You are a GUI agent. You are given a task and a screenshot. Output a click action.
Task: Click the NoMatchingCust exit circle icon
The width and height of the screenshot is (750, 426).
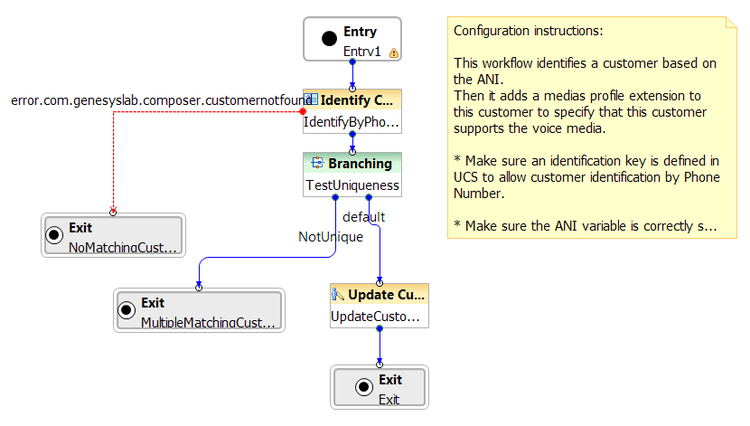[x=54, y=235]
